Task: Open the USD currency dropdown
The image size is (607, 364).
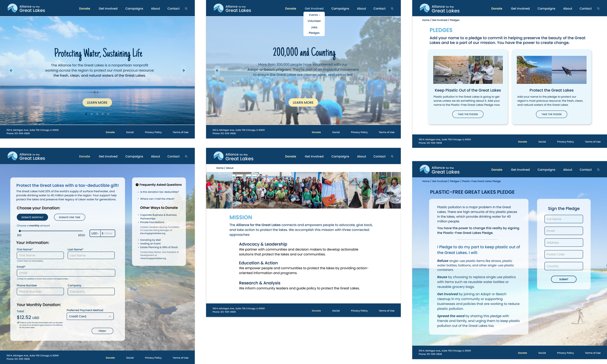Action: (95, 233)
